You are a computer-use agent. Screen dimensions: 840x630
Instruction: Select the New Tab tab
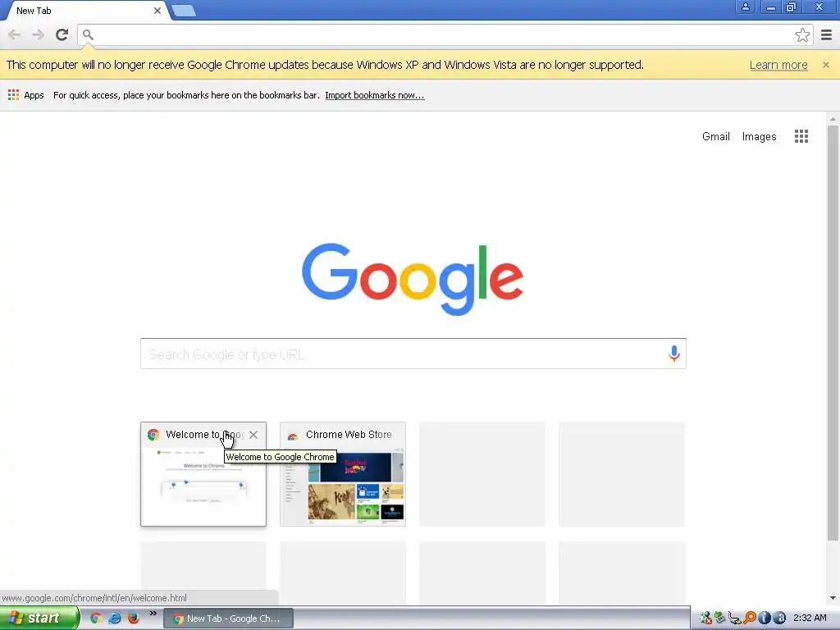[x=85, y=11]
